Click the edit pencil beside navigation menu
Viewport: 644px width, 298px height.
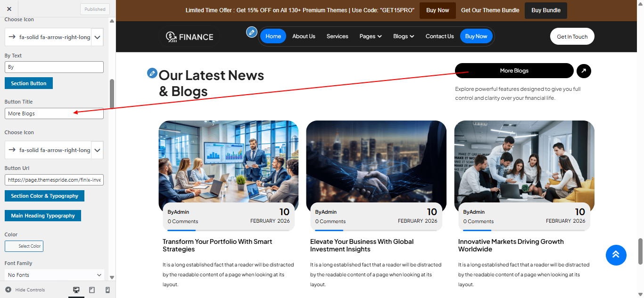click(x=252, y=32)
